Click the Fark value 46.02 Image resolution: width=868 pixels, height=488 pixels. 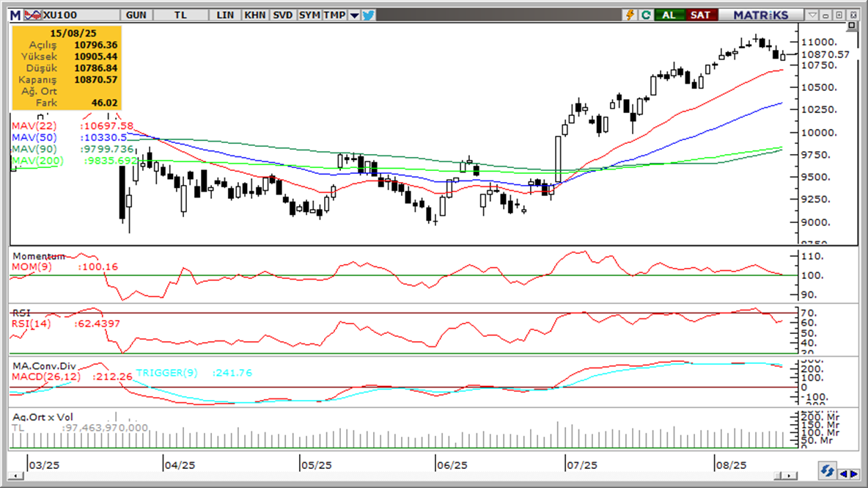click(x=105, y=103)
